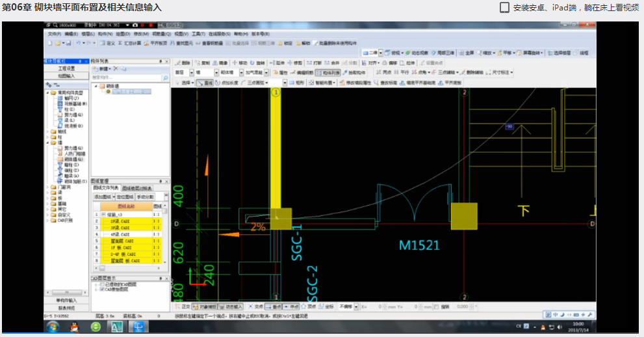This screenshot has width=644, height=337.
Task: Click the 属性 properties icon
Action: pyautogui.click(x=280, y=73)
